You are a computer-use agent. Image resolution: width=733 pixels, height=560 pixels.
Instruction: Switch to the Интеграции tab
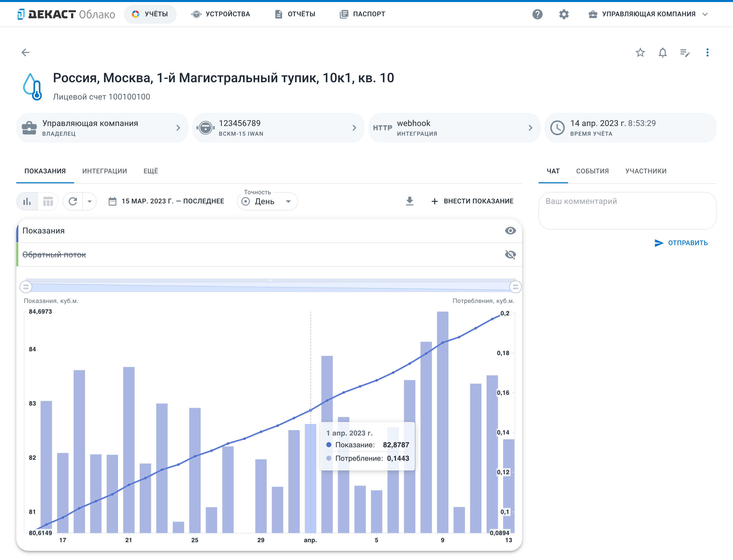click(105, 171)
